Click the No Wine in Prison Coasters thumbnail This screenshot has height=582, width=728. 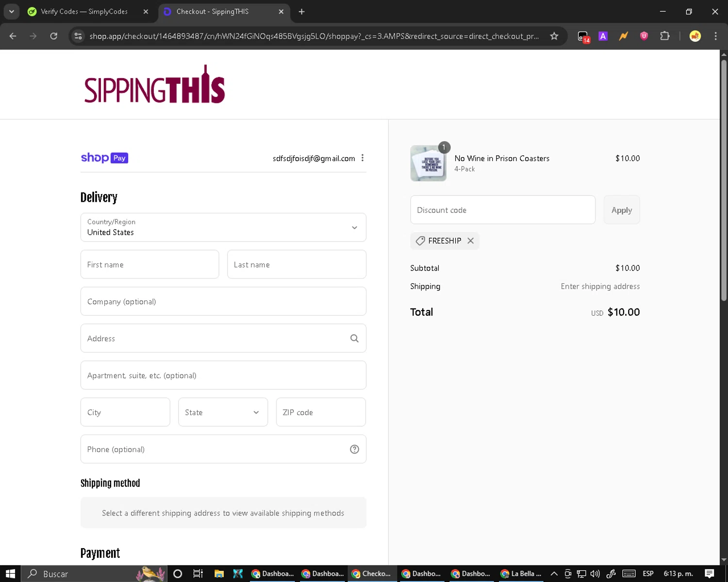429,163
